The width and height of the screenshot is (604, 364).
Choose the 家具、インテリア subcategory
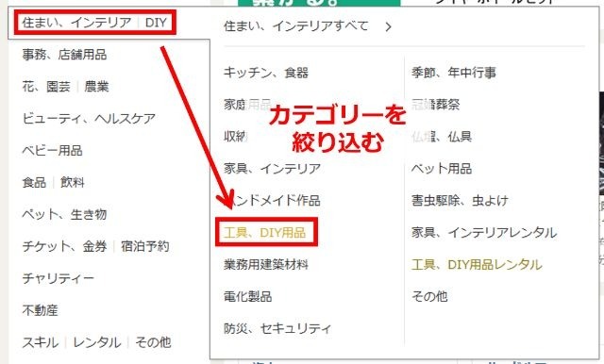[x=273, y=169]
